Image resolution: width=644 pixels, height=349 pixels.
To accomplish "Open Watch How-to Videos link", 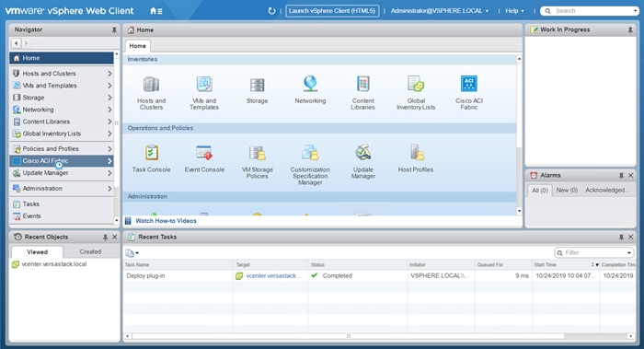I will tap(166, 221).
